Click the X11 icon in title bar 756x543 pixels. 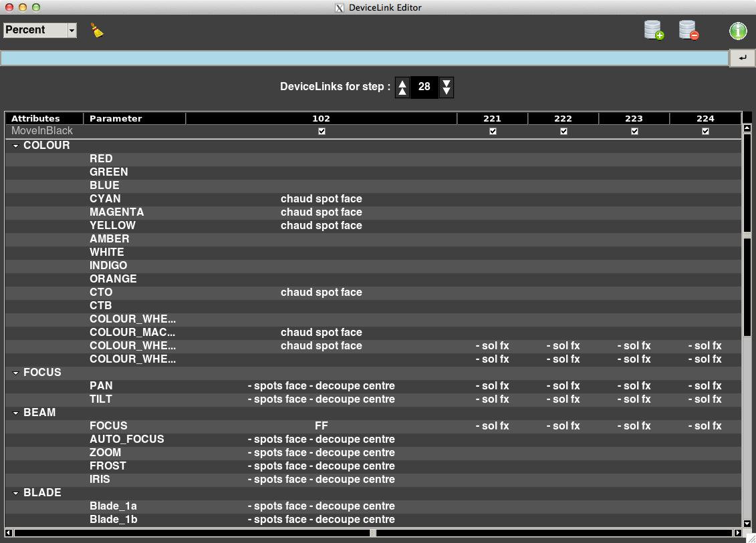tap(340, 8)
